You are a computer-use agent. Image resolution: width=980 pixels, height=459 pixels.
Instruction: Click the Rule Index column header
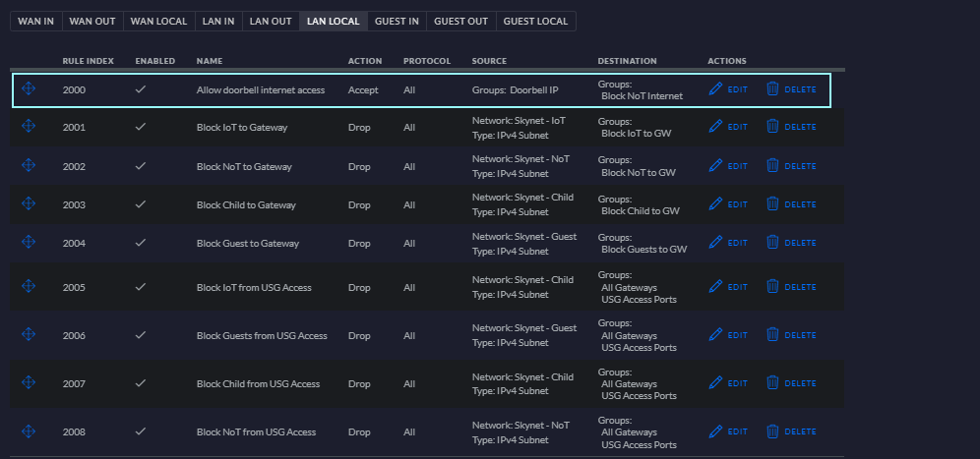[x=88, y=61]
